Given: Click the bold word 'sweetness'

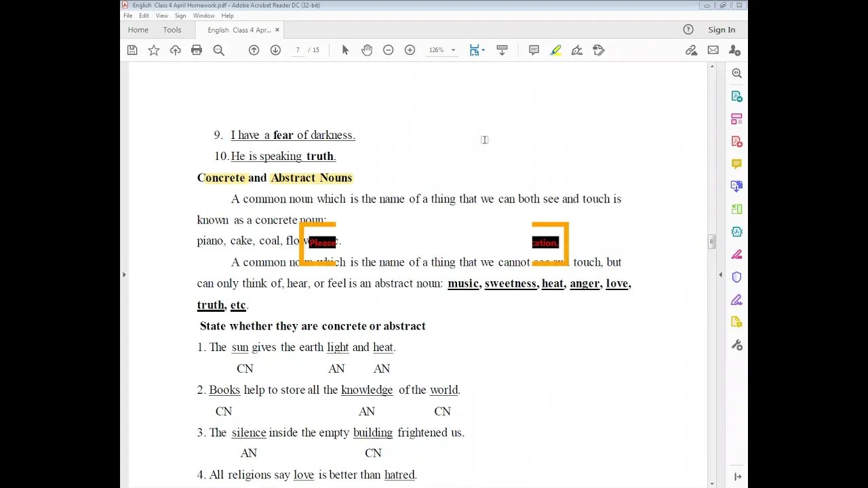Looking at the screenshot, I should coord(511,283).
